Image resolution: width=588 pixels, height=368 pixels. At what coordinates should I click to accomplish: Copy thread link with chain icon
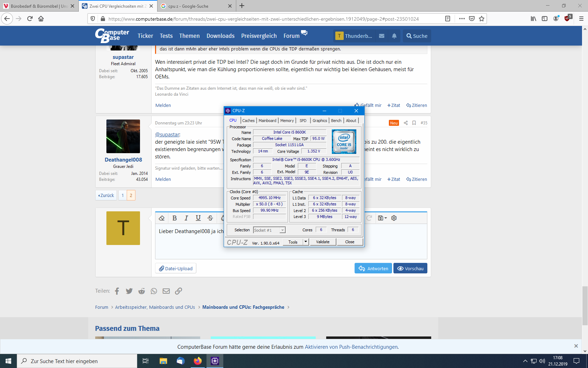tap(178, 291)
